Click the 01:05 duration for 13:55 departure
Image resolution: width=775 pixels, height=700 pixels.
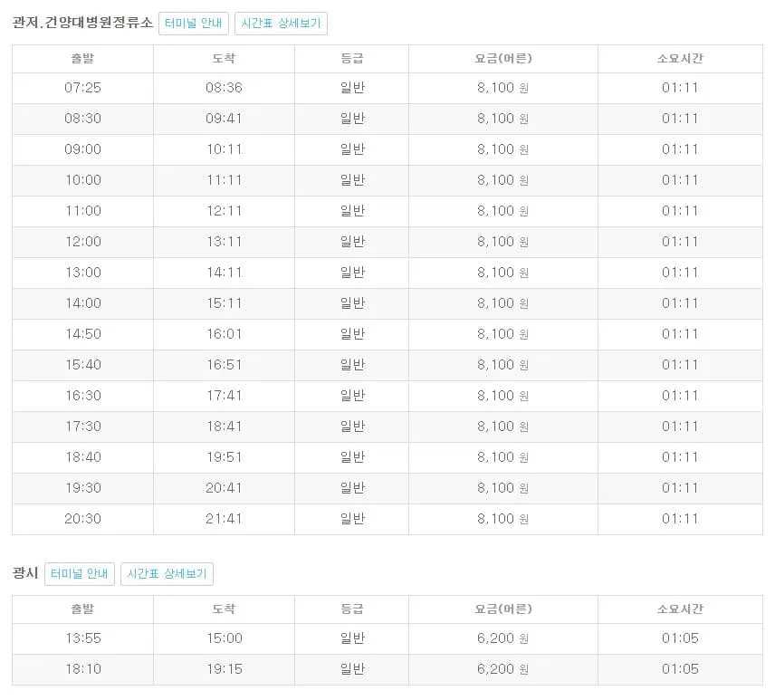680,638
